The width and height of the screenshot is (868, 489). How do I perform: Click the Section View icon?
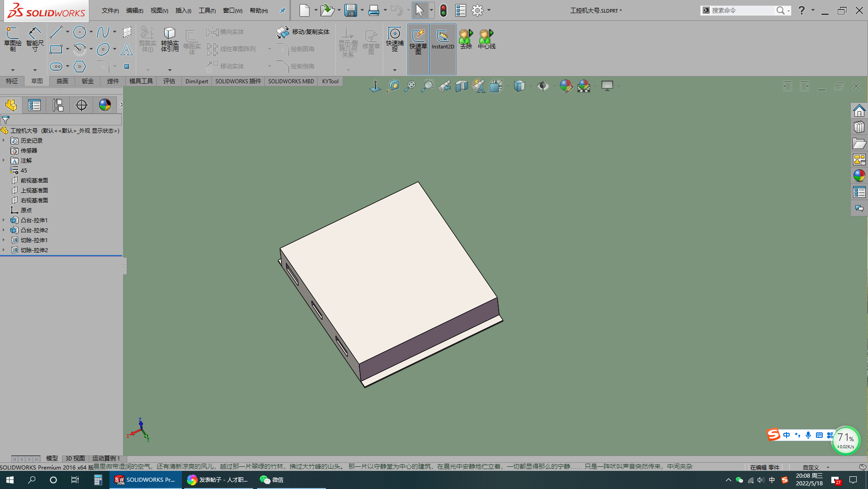pos(462,86)
